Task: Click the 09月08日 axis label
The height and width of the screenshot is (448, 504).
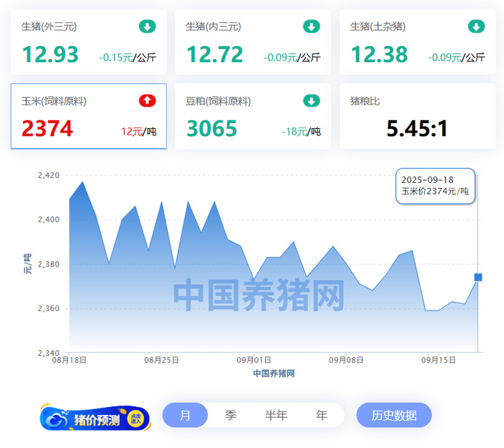Action: tap(346, 360)
